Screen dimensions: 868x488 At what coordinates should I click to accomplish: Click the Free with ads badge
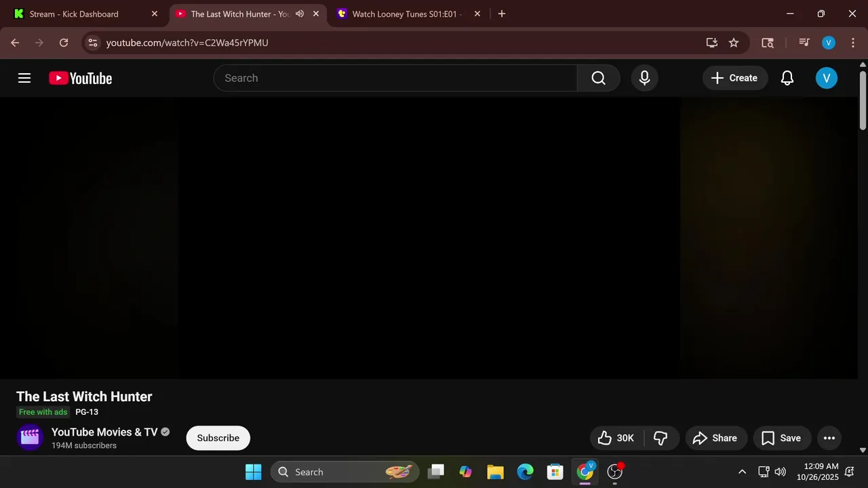tap(43, 412)
